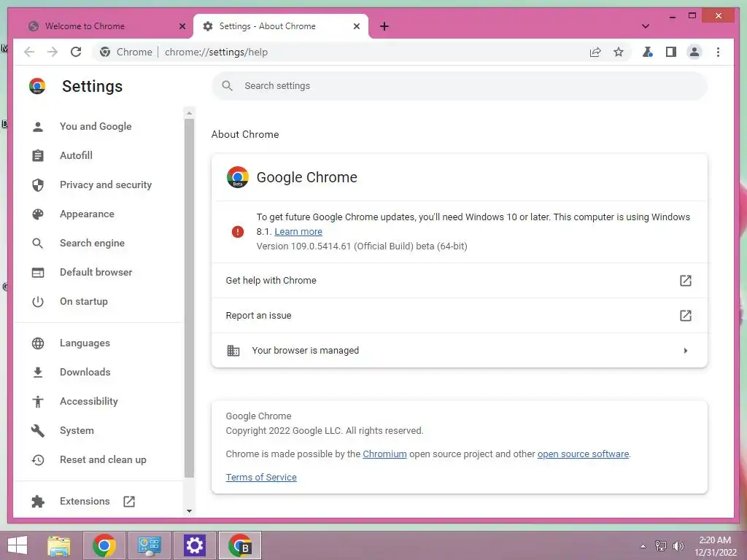Open Privacy and security settings
The height and width of the screenshot is (560, 747).
pos(106,184)
